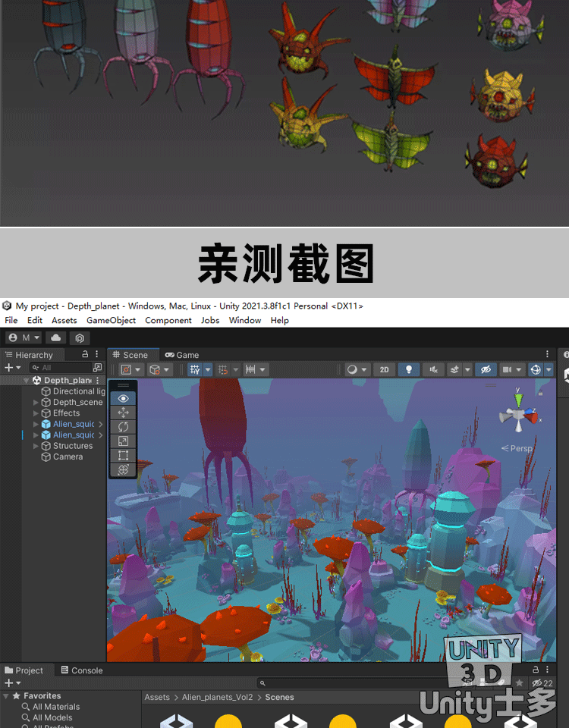This screenshot has height=728, width=569.
Task: Select the Scale tool
Action: tap(123, 441)
